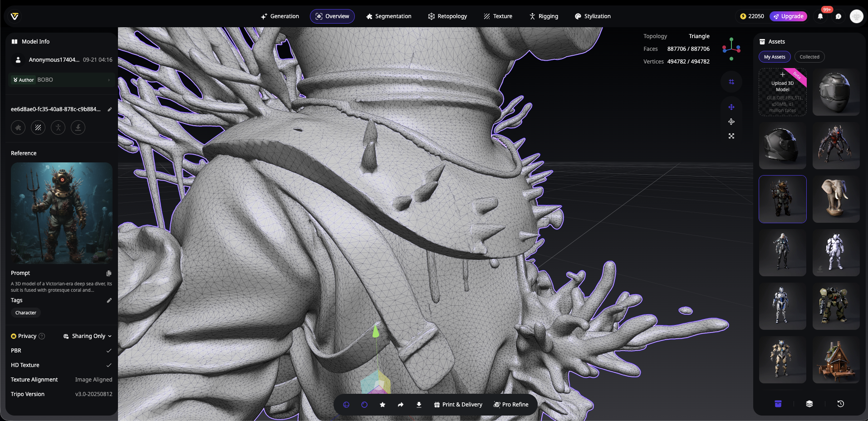Switch to the Retopology tab

[447, 16]
